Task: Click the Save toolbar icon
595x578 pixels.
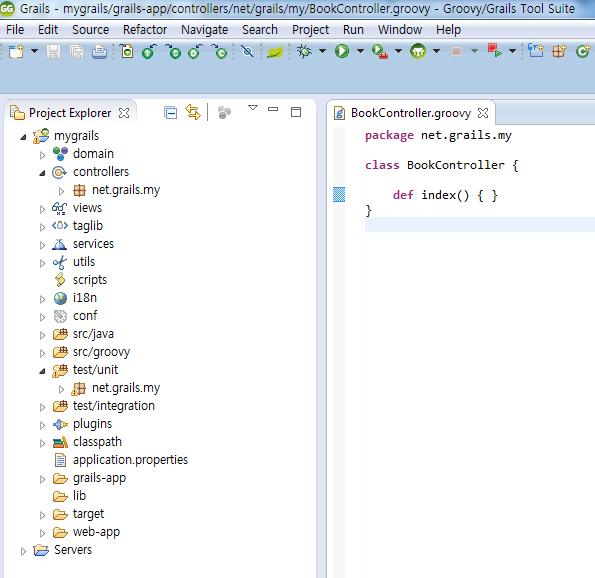Action: point(53,51)
